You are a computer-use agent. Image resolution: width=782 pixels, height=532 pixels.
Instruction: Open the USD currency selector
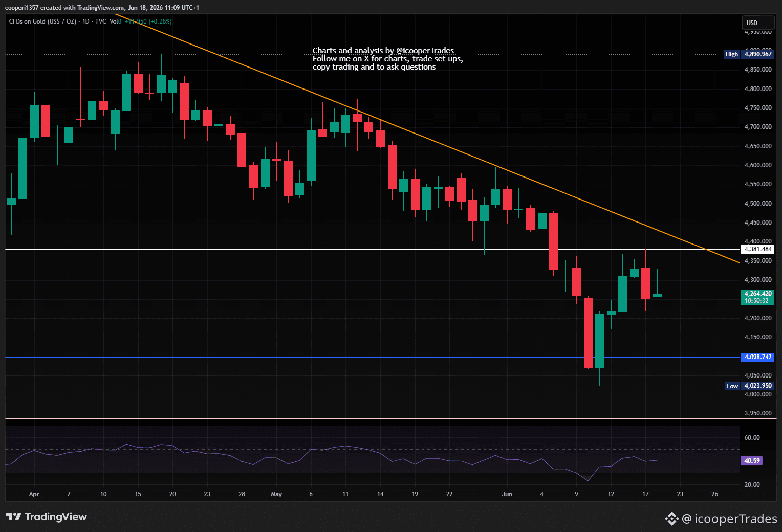pos(757,23)
